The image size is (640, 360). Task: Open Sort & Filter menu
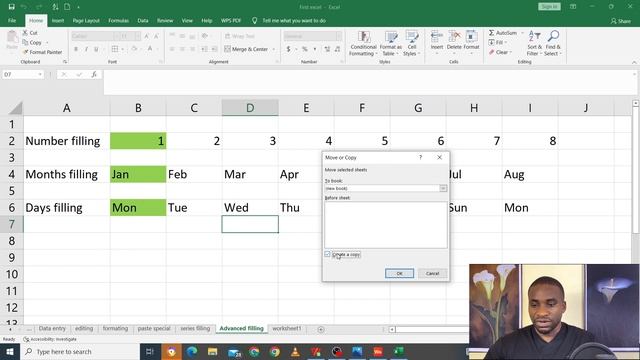[x=534, y=43]
